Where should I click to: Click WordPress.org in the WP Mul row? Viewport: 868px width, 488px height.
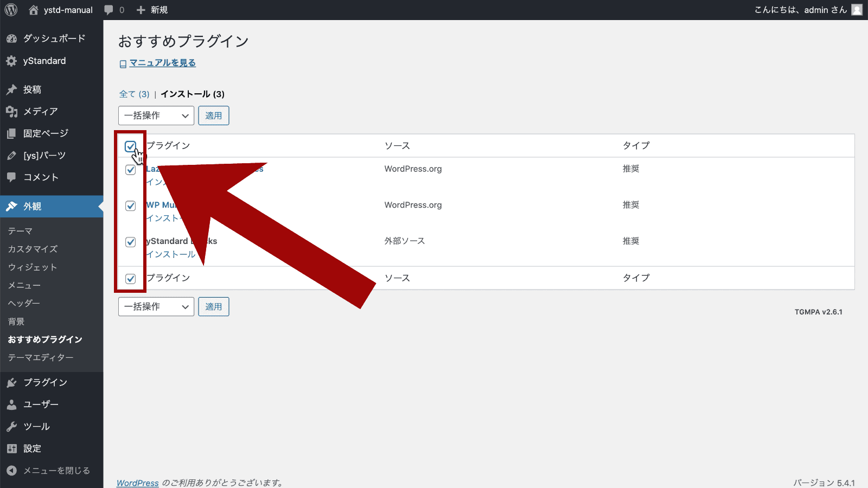click(x=413, y=205)
